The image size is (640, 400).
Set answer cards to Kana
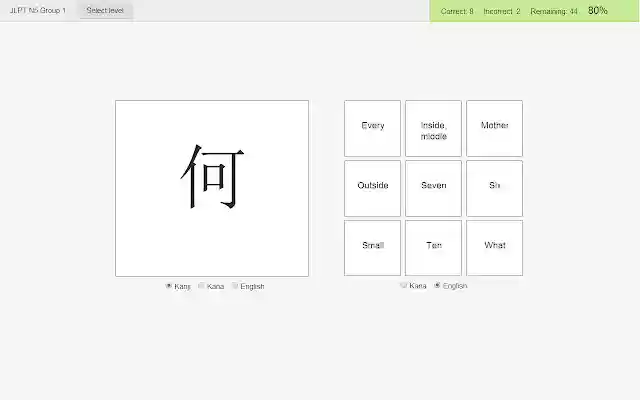(404, 285)
